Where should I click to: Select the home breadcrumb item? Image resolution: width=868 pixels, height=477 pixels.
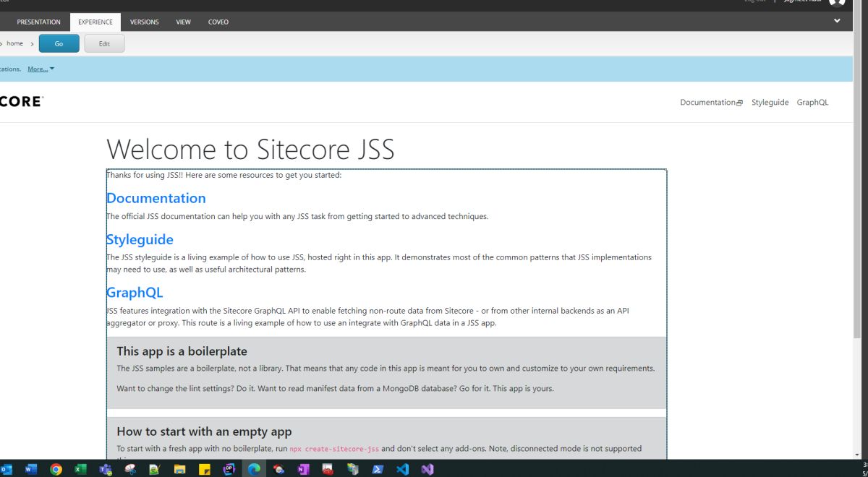click(15, 43)
